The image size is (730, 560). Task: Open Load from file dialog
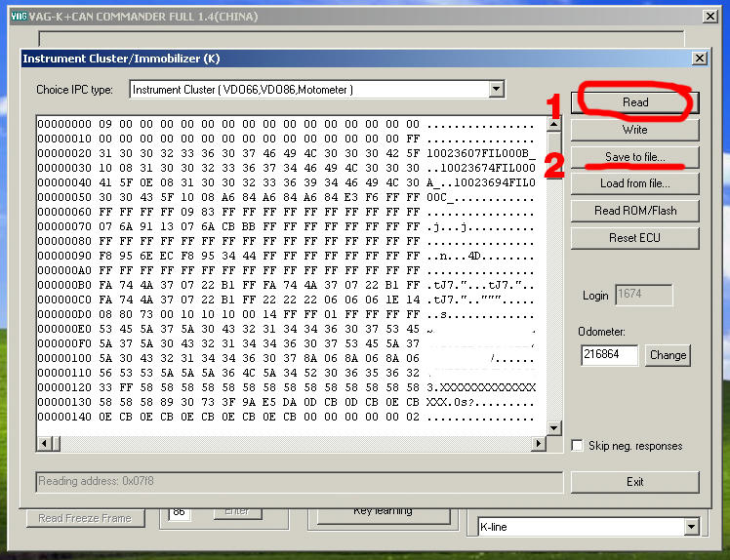click(635, 183)
